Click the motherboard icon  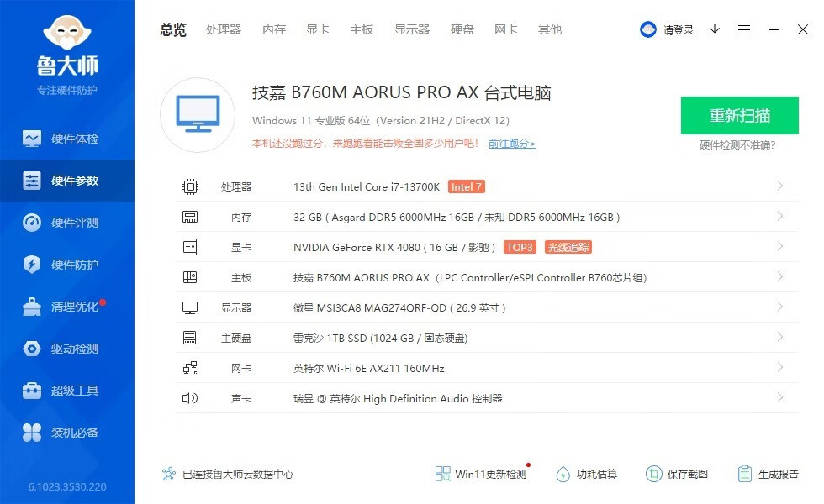[x=190, y=277]
